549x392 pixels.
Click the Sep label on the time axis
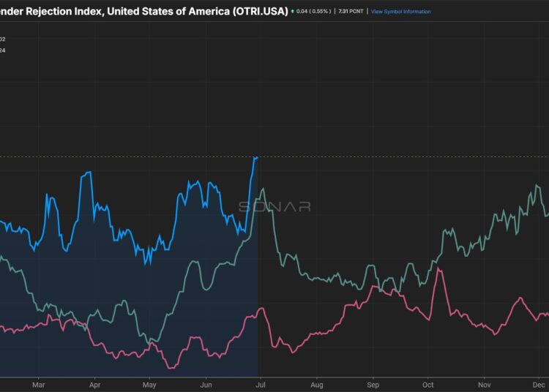[x=373, y=384]
